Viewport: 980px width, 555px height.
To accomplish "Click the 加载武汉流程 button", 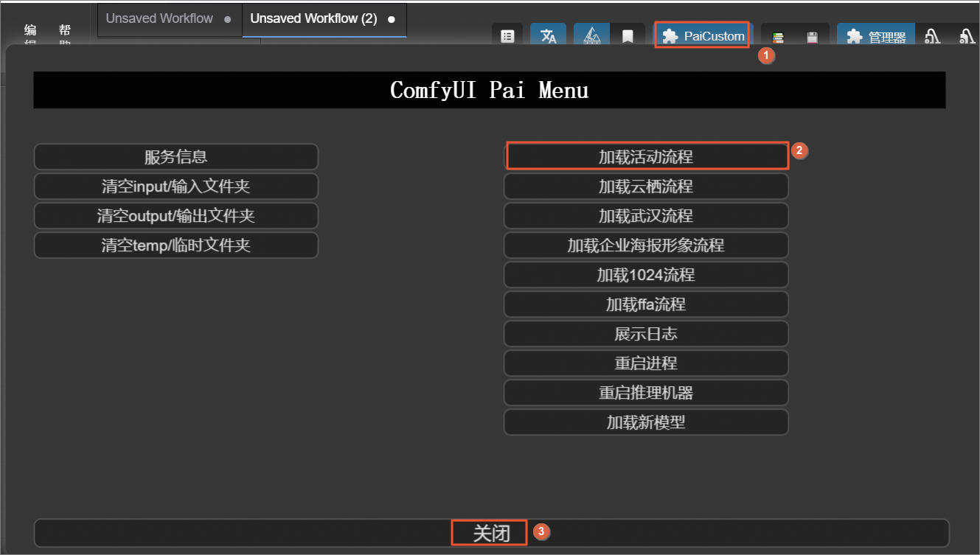I will 646,216.
